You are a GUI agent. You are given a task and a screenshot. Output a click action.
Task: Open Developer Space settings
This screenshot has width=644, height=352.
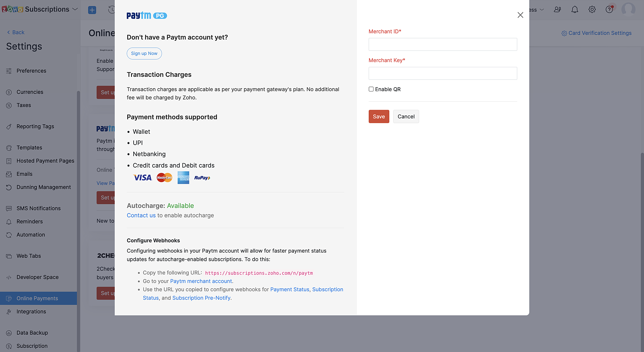(37, 277)
